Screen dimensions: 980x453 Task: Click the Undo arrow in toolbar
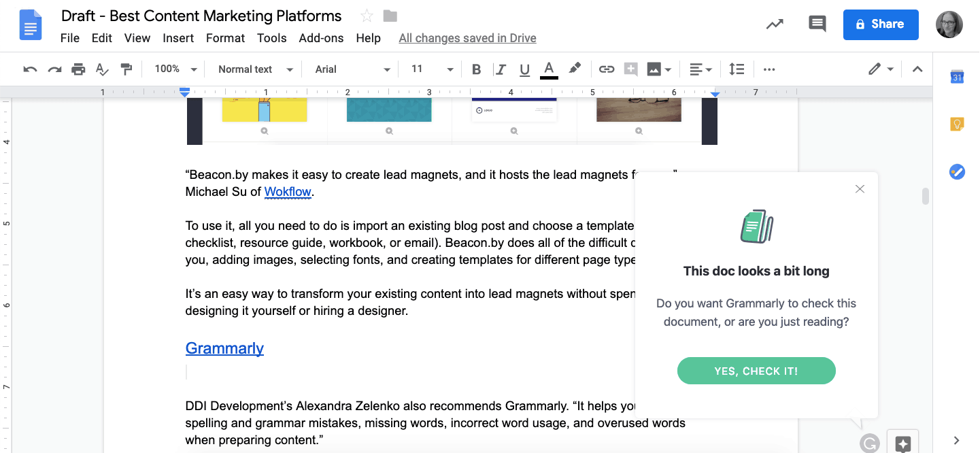pos(30,69)
